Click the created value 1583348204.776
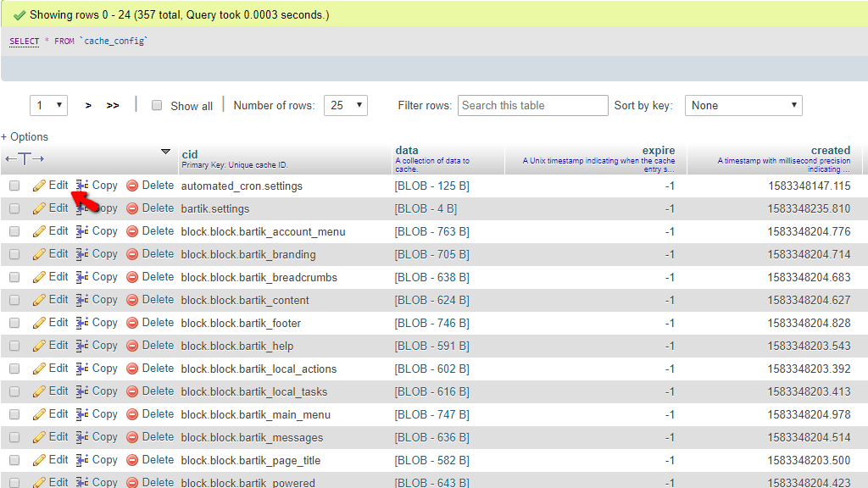The image size is (868, 488). 809,231
